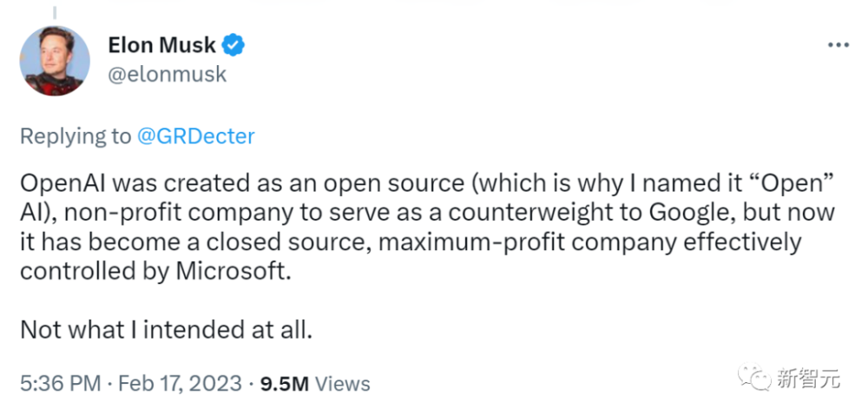
Task: Click the blue verified badge
Action: click(234, 44)
